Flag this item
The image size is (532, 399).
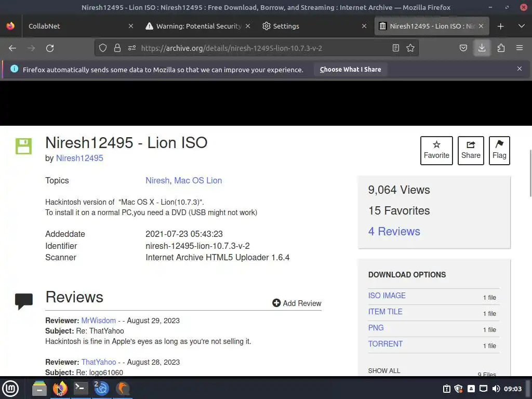(499, 150)
